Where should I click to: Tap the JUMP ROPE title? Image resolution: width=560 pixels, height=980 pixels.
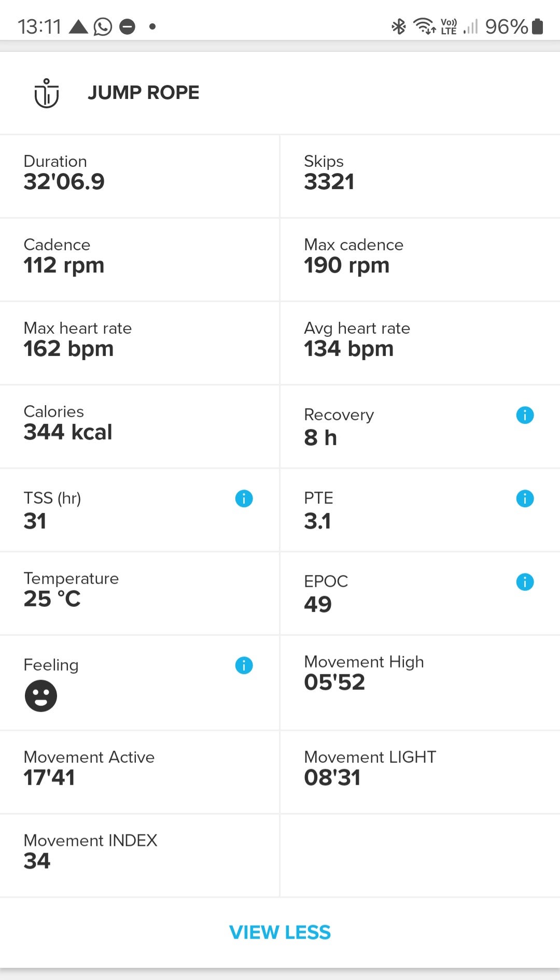(143, 93)
